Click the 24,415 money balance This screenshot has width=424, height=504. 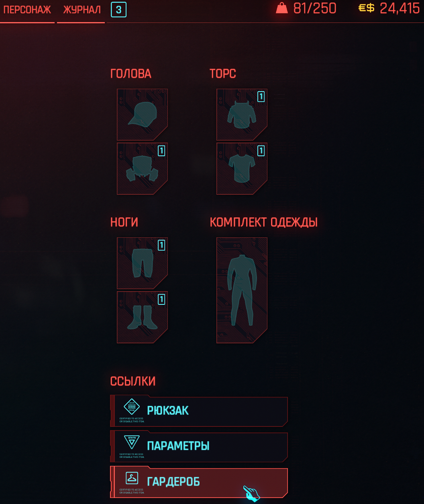(400, 8)
